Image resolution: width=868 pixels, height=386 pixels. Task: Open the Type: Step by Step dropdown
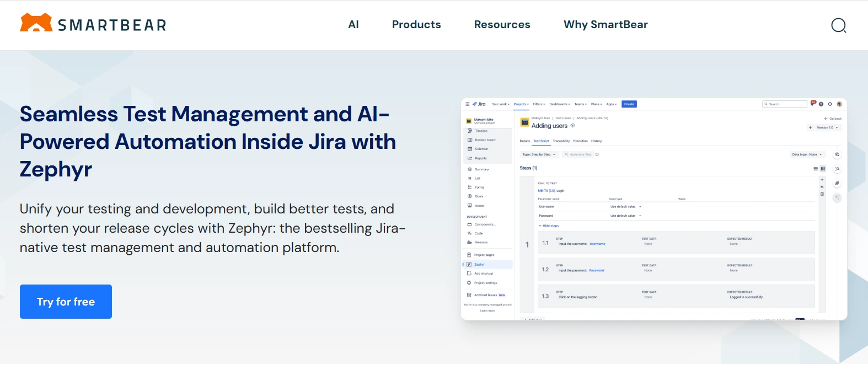click(x=539, y=154)
